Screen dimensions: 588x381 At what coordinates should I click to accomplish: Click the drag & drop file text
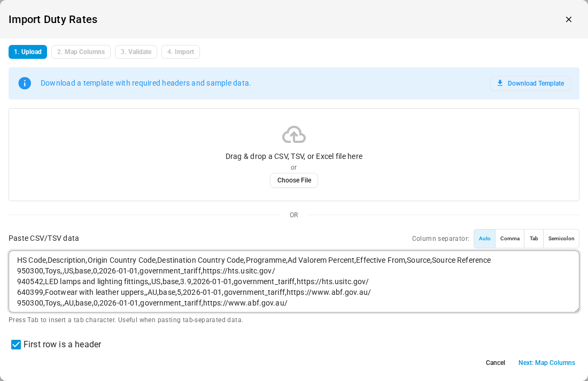[x=294, y=156]
